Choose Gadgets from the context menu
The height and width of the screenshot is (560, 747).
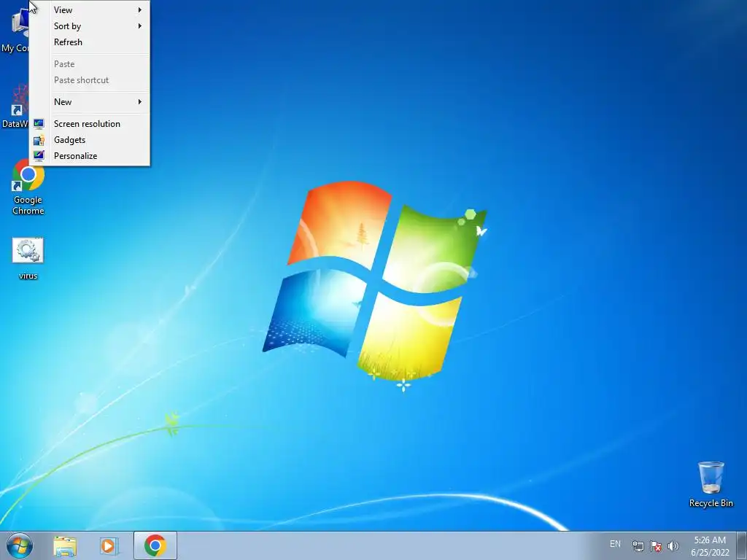click(x=90, y=140)
